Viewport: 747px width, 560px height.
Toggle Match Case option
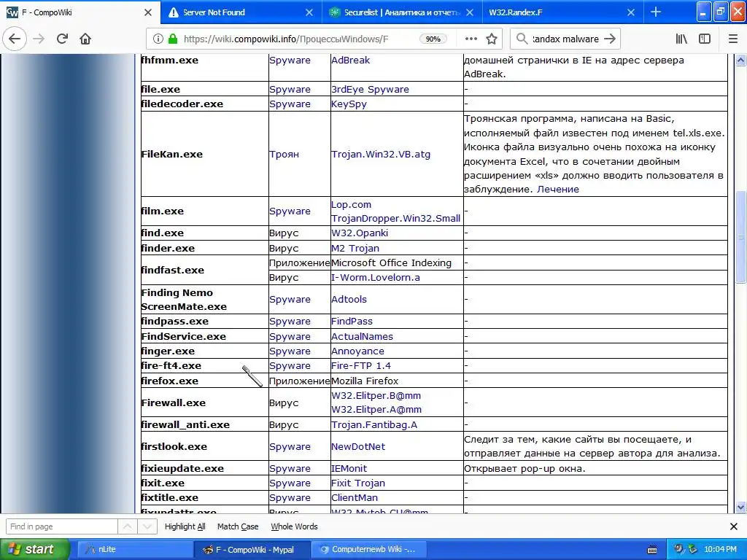[238, 526]
